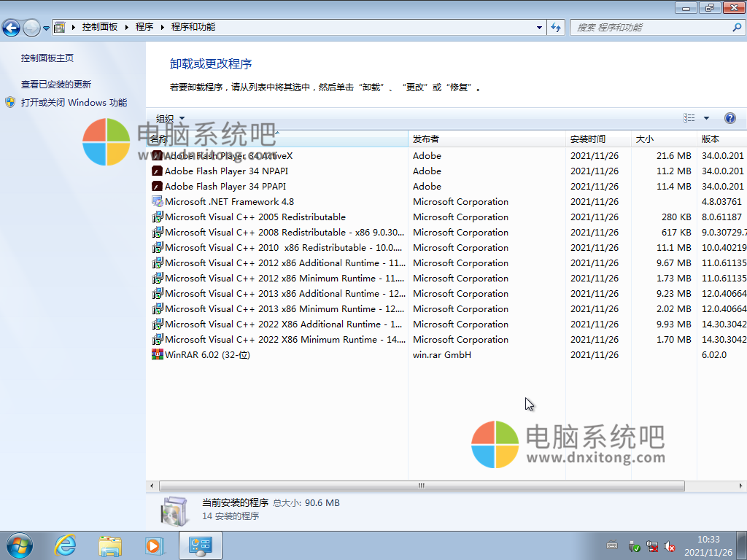Click the 617 KB size cell
The image size is (747, 560).
pyautogui.click(x=676, y=232)
